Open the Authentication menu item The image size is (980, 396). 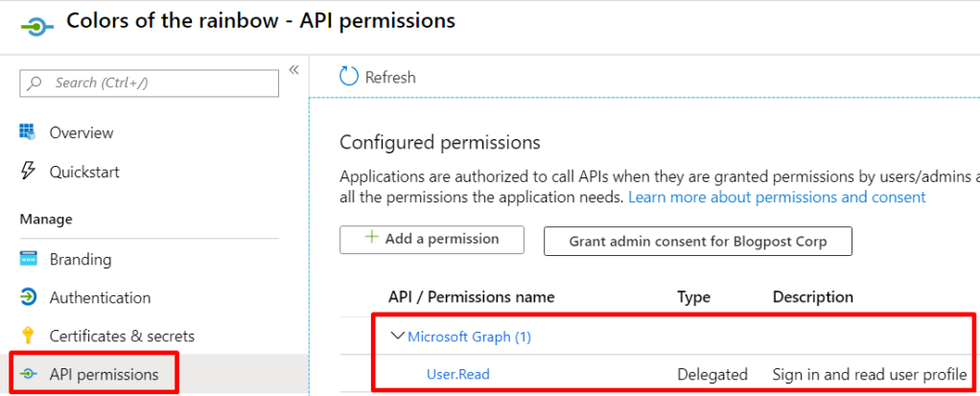point(100,297)
